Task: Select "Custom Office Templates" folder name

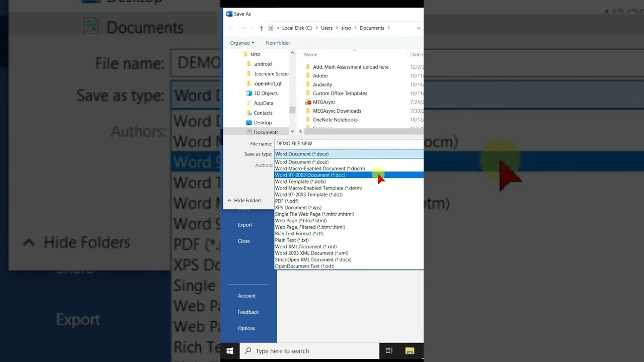Action: [x=340, y=94]
